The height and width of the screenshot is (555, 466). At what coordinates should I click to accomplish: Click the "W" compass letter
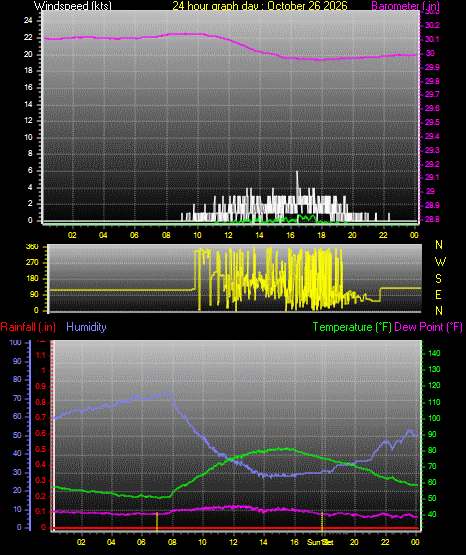click(440, 262)
